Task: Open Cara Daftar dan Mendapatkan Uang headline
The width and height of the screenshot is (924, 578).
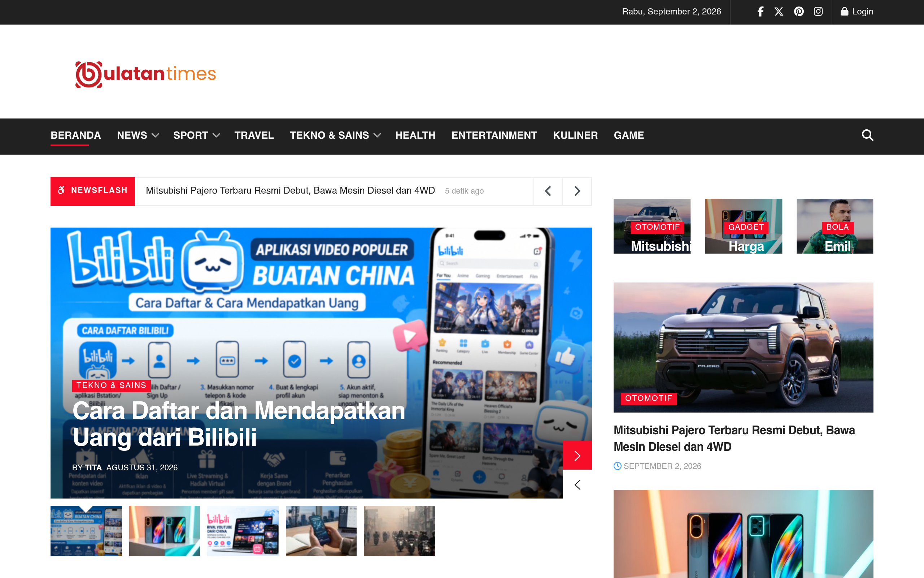Action: click(239, 423)
